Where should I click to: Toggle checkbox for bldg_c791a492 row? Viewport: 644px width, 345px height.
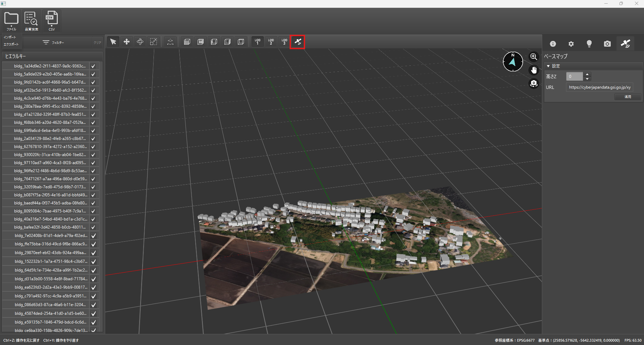93,296
